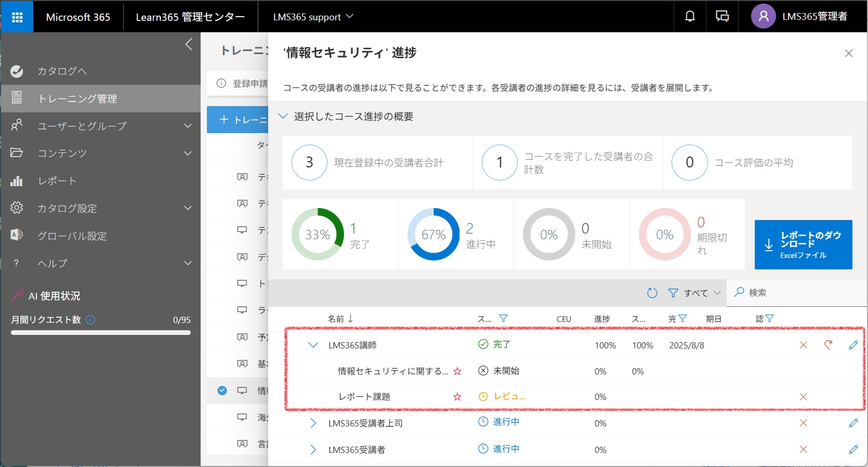Screen dimensions: 868x467
Task: Collapse 選択したコース進捗の概要 section
Action: pyautogui.click(x=283, y=116)
